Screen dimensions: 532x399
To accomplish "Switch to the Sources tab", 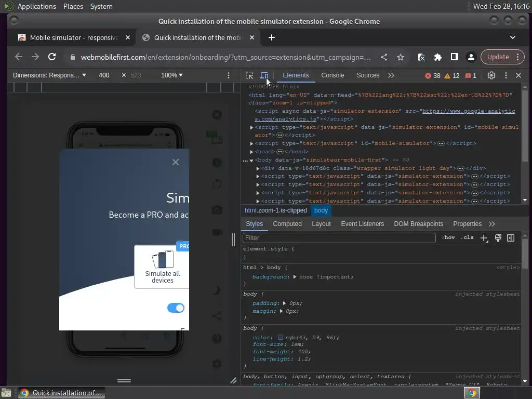I will [x=368, y=75].
